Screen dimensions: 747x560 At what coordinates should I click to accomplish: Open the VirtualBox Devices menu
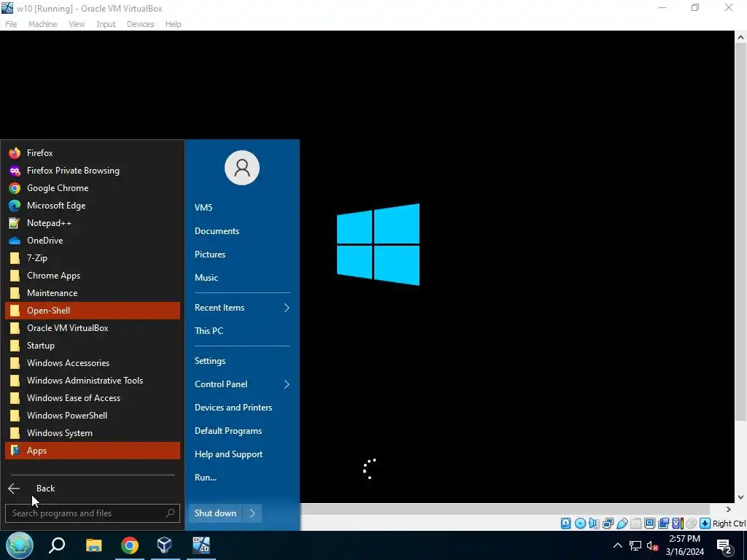[140, 24]
